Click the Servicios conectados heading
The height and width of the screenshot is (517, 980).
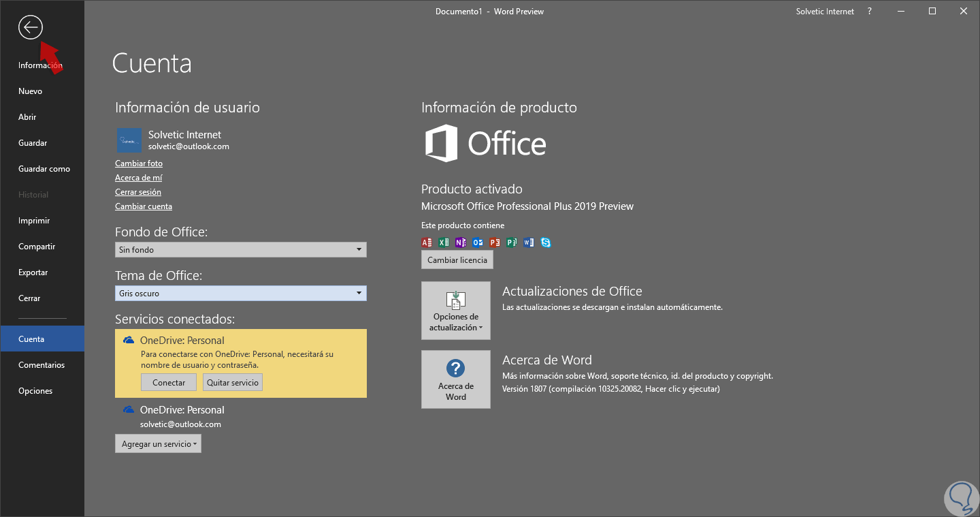tap(175, 319)
